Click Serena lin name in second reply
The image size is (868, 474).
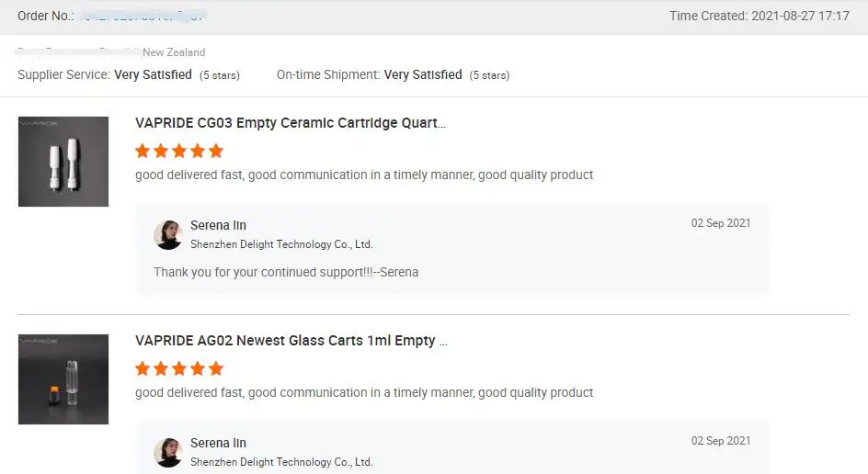pos(218,443)
